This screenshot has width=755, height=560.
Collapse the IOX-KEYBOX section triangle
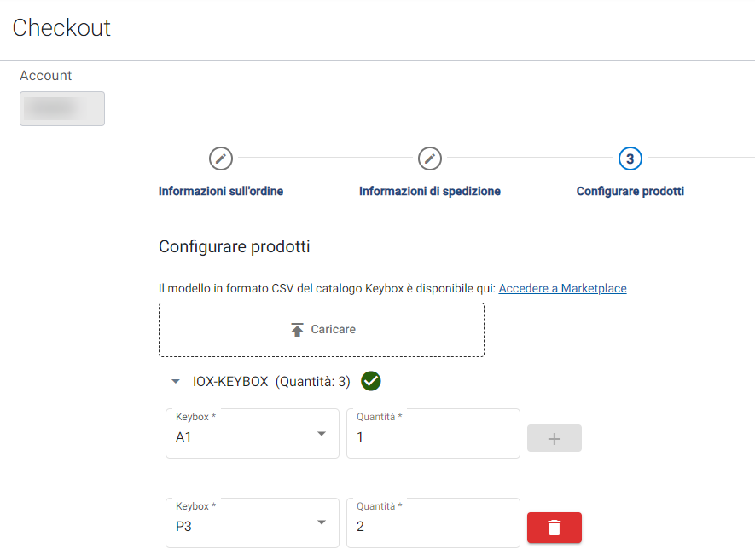click(176, 382)
